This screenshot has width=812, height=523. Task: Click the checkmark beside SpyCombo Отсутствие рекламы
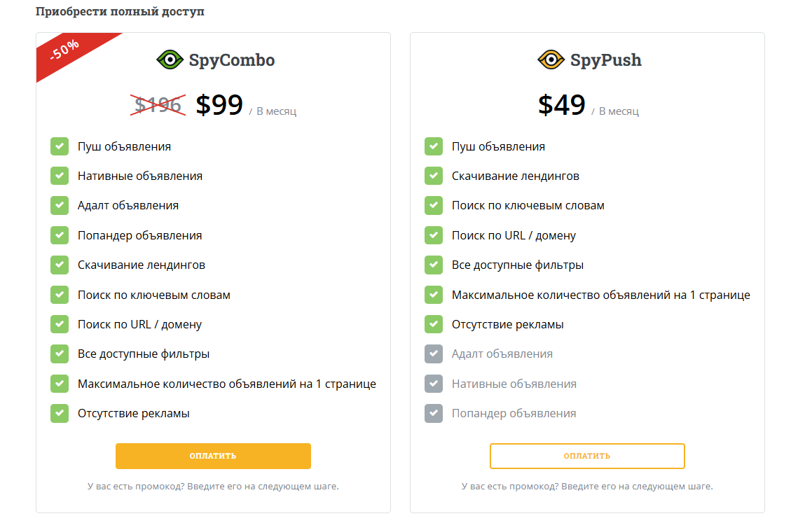point(60,414)
